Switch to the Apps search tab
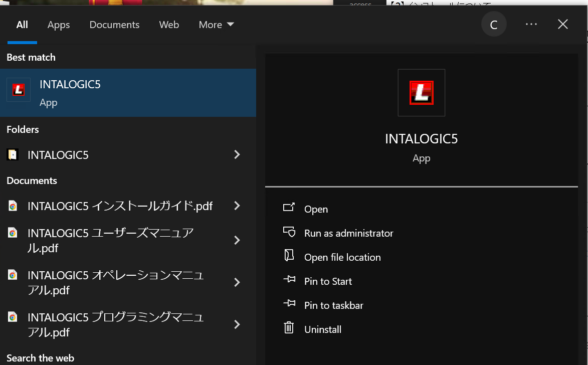 pyautogui.click(x=59, y=25)
